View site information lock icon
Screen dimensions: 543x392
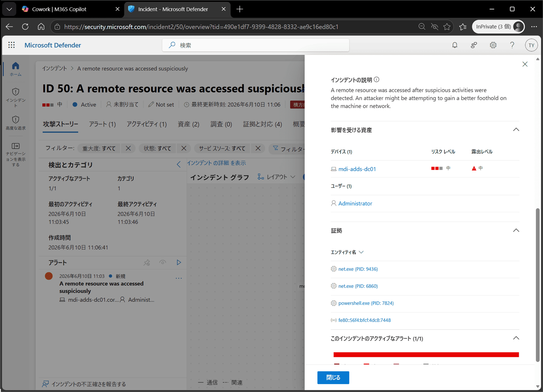[57, 27]
